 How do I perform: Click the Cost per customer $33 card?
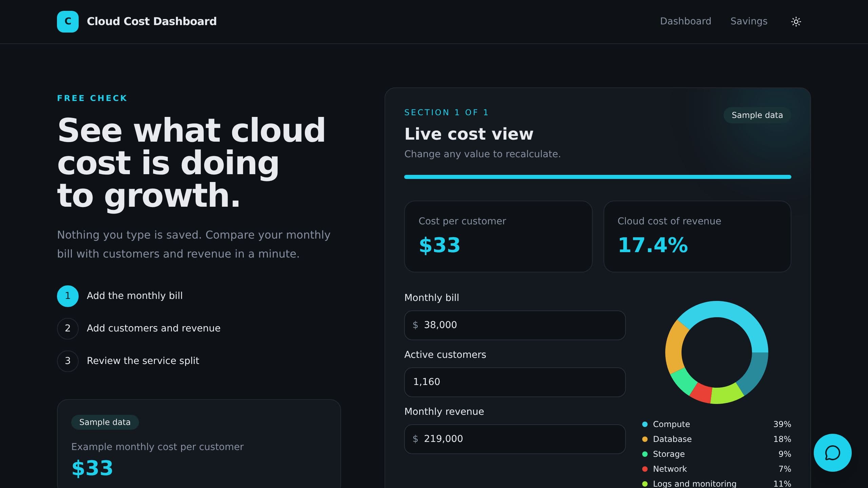pos(498,237)
